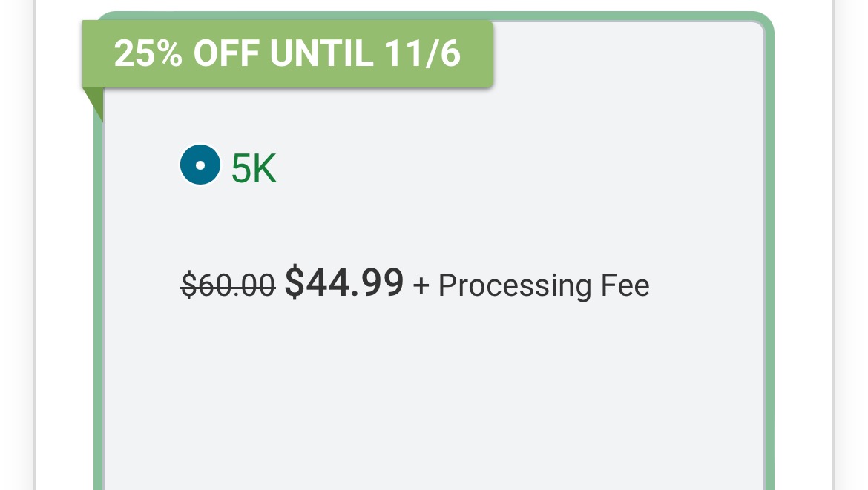
Task: Select the 5K radio button
Action: [200, 165]
